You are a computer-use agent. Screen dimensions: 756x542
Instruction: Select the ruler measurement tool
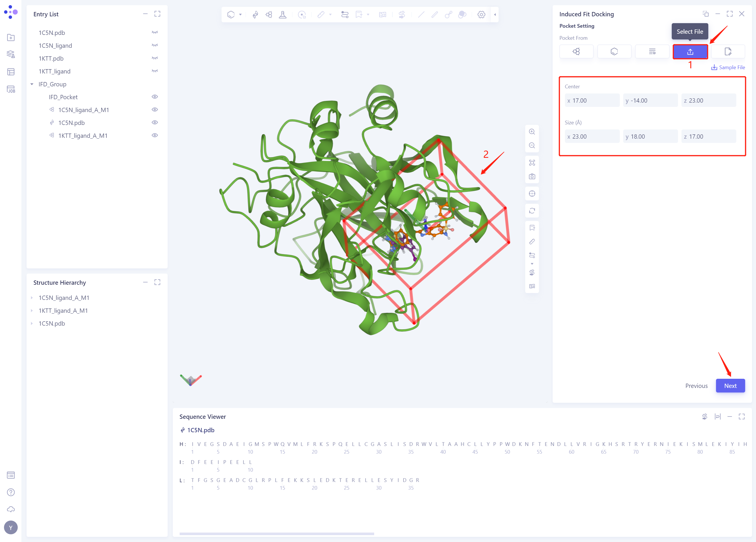(321, 15)
